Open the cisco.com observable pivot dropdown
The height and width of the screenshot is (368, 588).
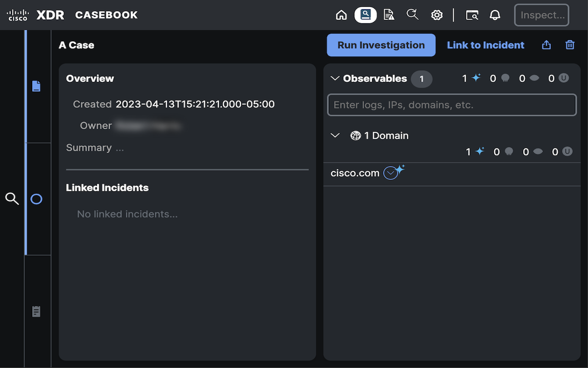pos(390,173)
